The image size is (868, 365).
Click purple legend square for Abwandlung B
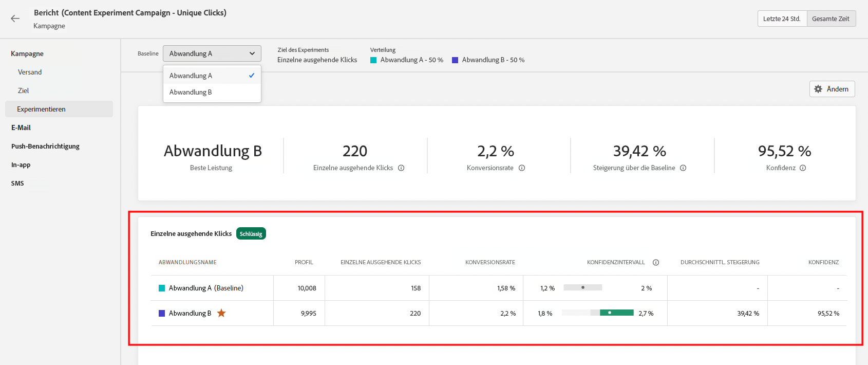[455, 60]
